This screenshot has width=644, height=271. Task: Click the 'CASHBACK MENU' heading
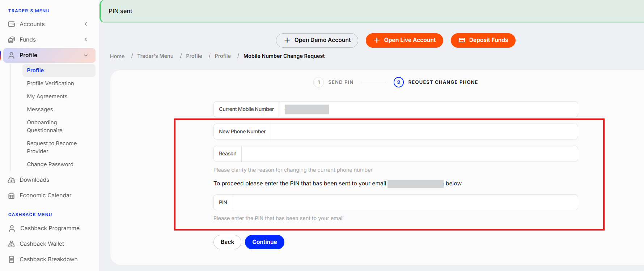click(x=30, y=215)
